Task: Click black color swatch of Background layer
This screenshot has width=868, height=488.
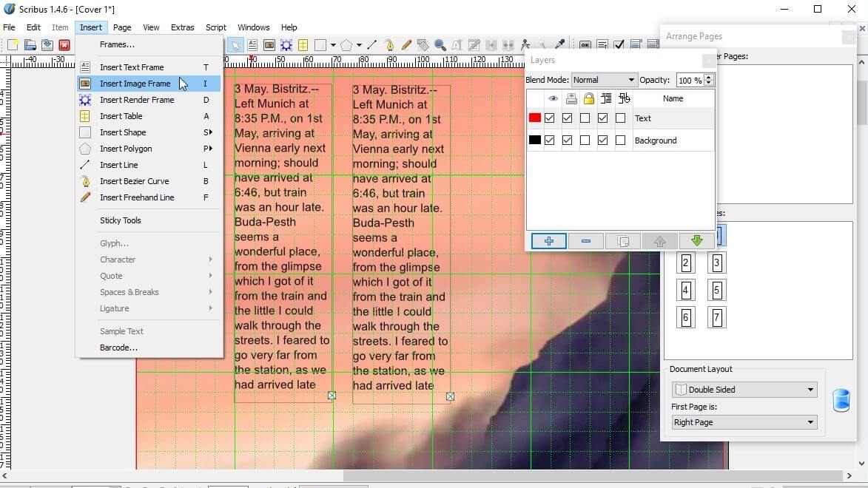Action: tap(535, 140)
